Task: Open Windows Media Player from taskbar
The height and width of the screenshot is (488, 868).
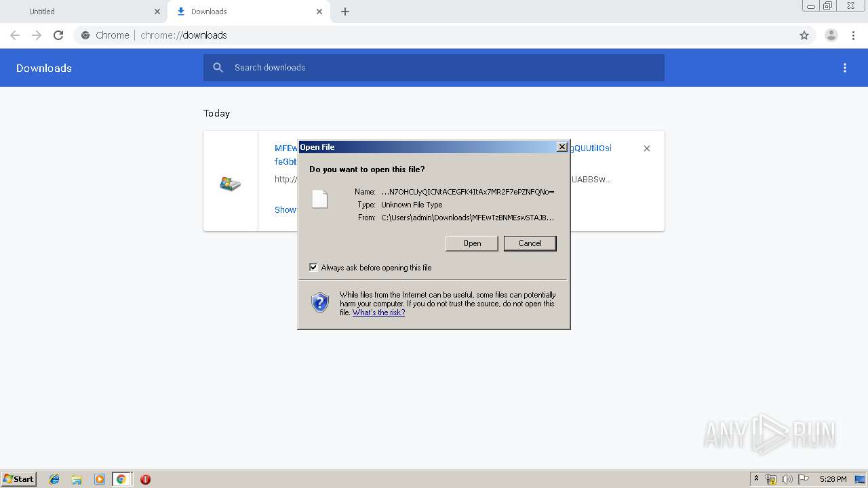Action: pyautogui.click(x=99, y=479)
